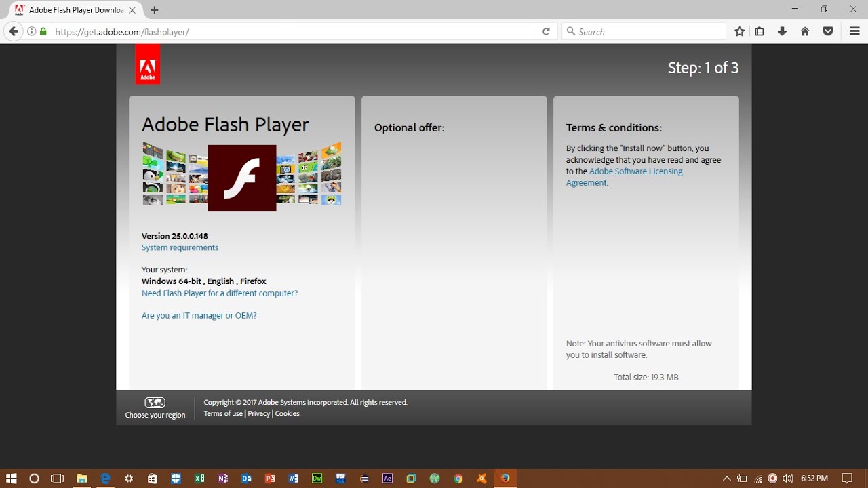Click the Version 25.0.0.148 text
The image size is (868, 488).
(174, 236)
